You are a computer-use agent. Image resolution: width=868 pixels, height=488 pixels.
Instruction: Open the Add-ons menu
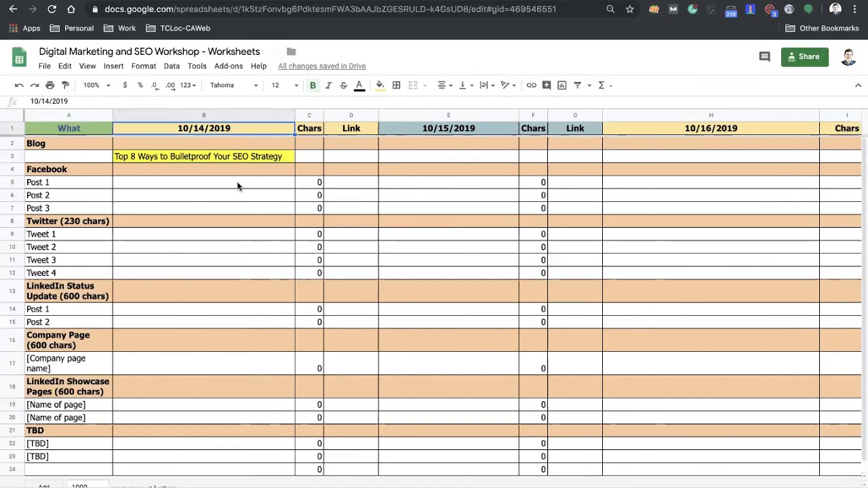(x=229, y=66)
